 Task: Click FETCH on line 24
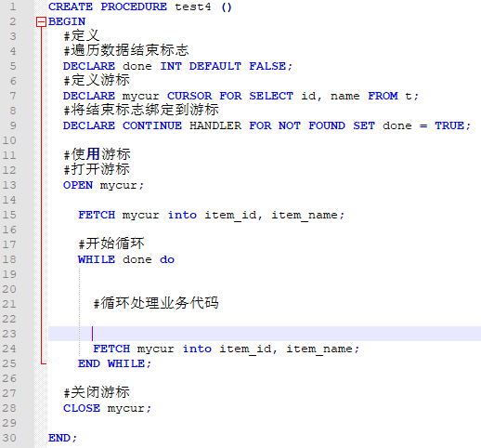tap(111, 349)
